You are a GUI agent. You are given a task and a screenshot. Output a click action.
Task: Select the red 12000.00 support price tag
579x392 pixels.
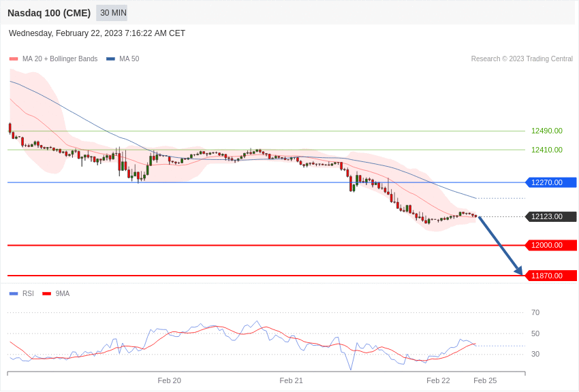point(550,245)
